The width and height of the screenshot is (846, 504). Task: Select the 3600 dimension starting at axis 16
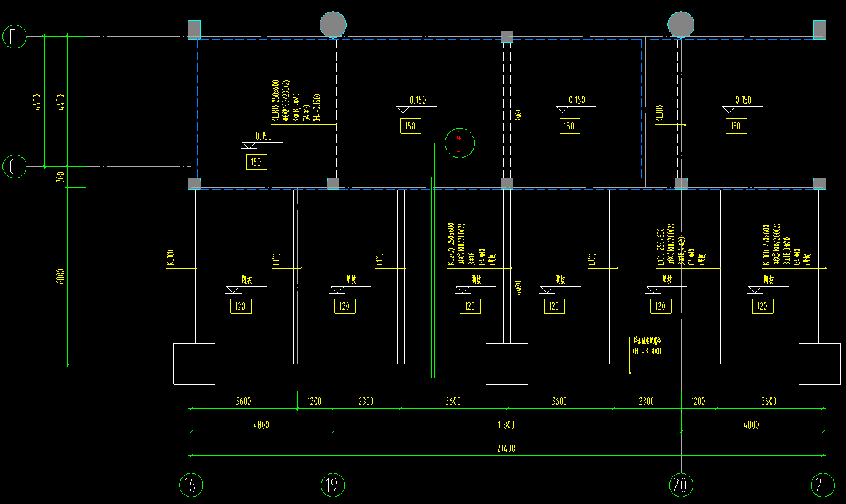tap(243, 402)
